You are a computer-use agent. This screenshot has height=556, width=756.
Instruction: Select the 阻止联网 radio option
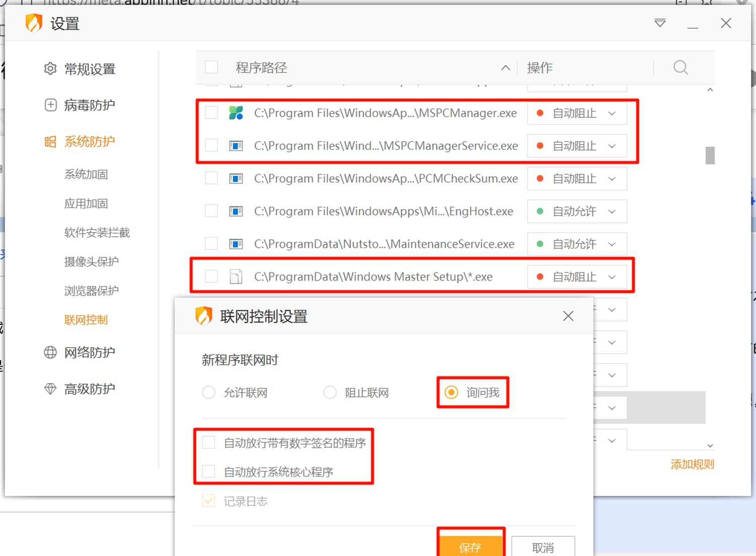(330, 392)
